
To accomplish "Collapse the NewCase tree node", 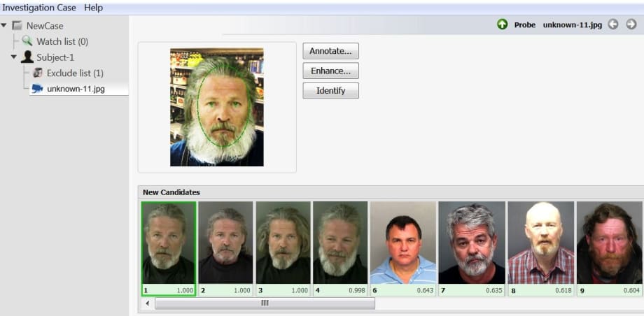I will pos(4,26).
